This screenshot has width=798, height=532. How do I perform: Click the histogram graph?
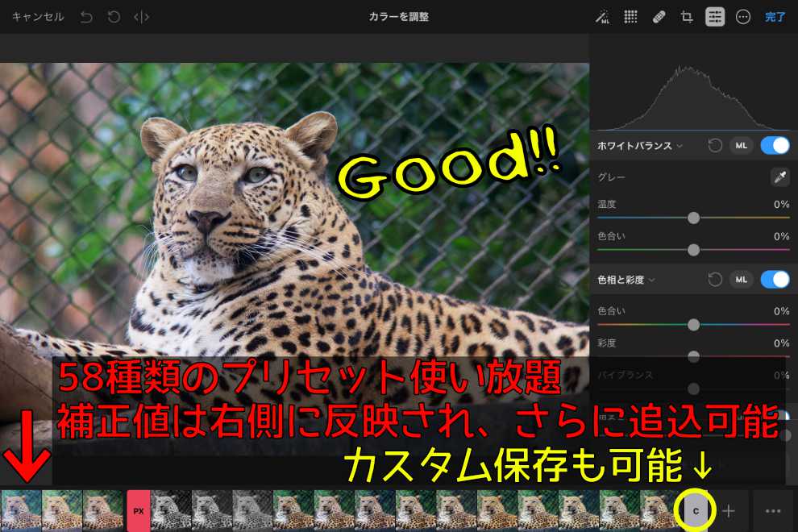[693, 97]
